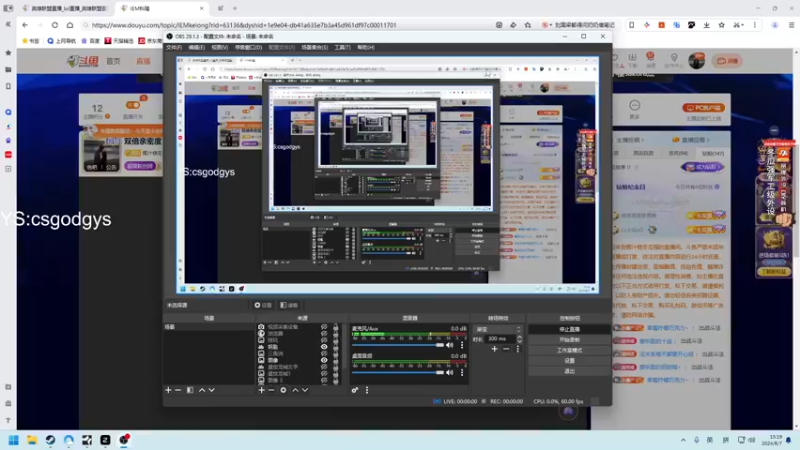Image resolution: width=800 pixels, height=450 pixels.
Task: Adjust 桌面音频 volume slider
Action: (x=398, y=372)
